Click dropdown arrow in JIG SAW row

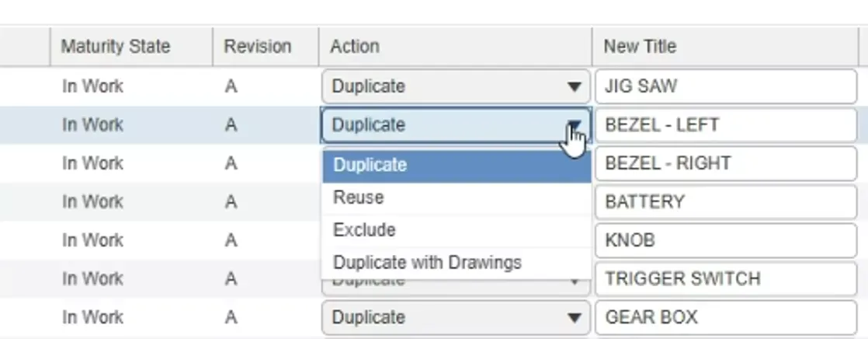[x=574, y=86]
